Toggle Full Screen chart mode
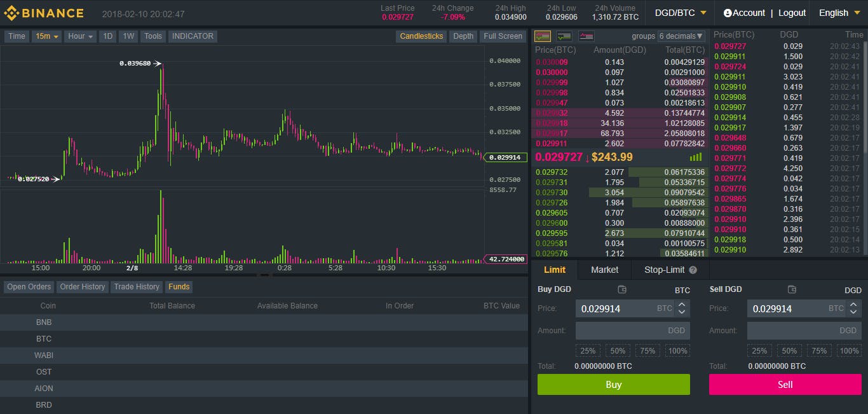The width and height of the screenshot is (868, 414). point(503,36)
